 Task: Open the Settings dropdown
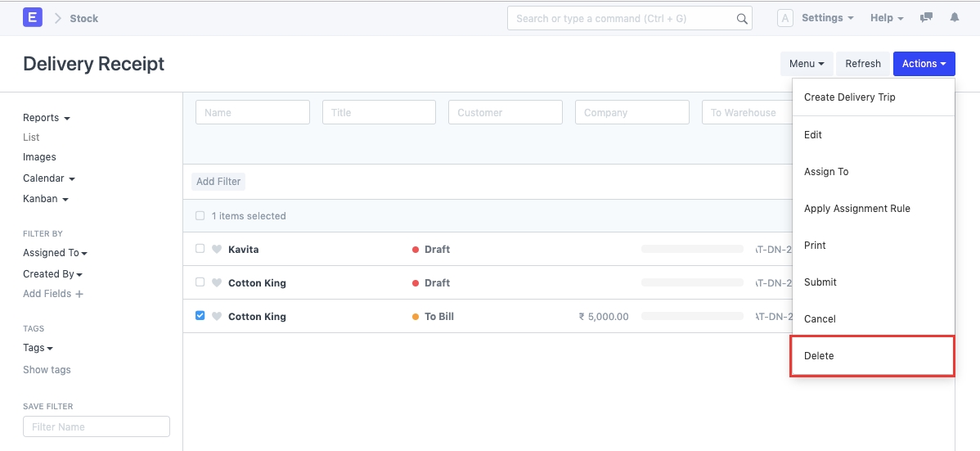(827, 18)
